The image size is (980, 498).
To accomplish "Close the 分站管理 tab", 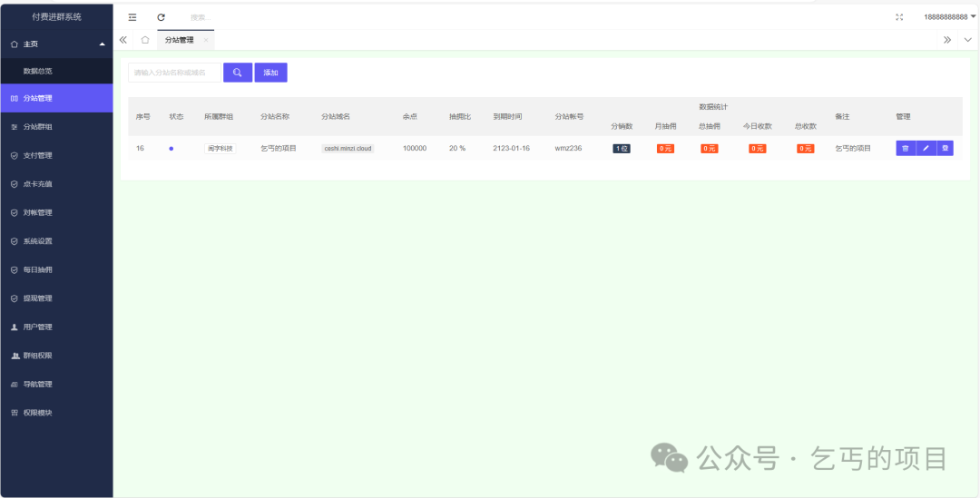I will coord(206,40).
